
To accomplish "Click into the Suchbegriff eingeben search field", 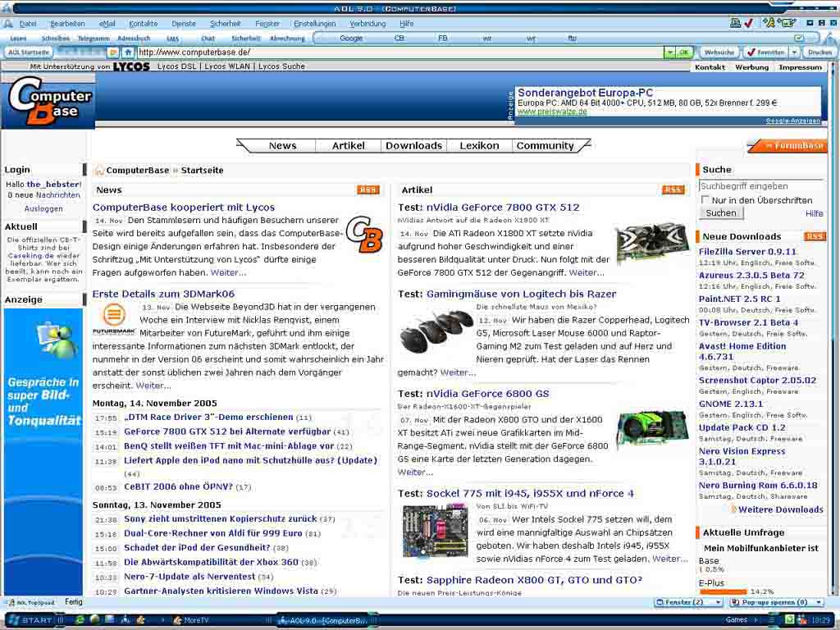I will pos(761,186).
